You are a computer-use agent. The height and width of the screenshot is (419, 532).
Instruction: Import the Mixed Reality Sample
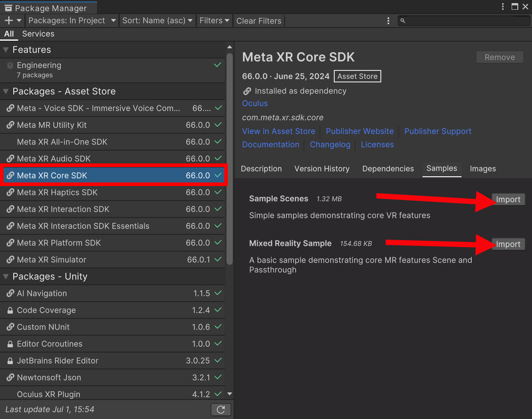point(508,244)
